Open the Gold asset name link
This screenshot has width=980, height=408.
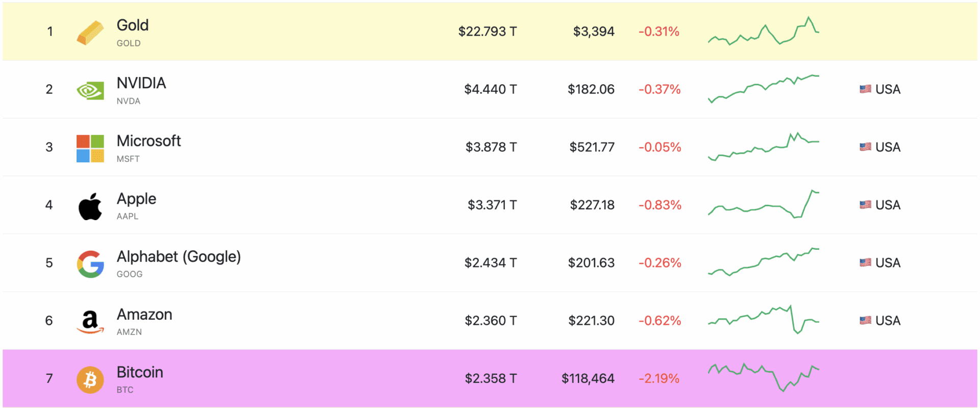point(133,25)
